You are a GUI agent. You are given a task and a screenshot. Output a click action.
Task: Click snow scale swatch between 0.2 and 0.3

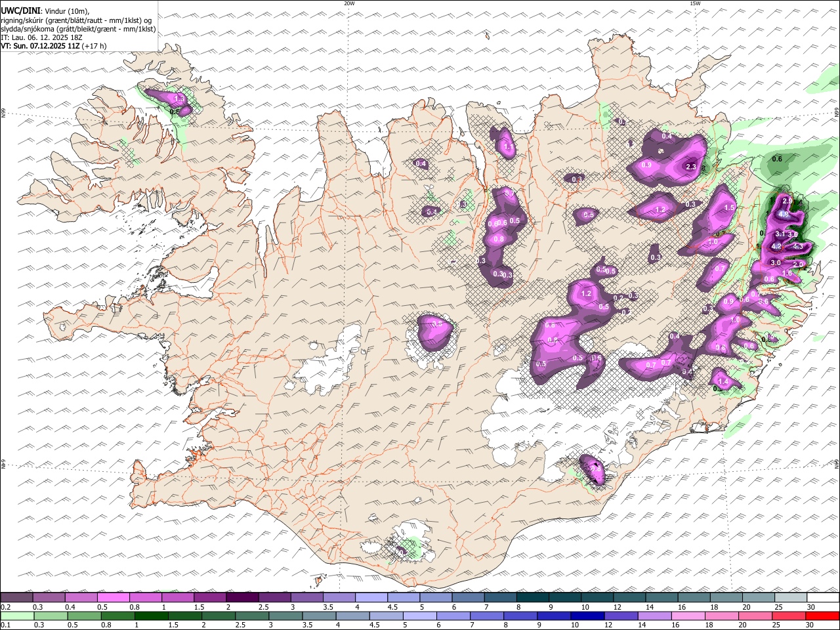tap(16, 597)
